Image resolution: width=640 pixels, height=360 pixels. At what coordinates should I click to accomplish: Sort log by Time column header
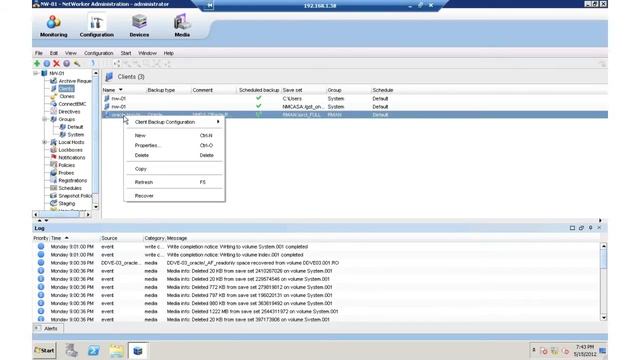pos(74,238)
